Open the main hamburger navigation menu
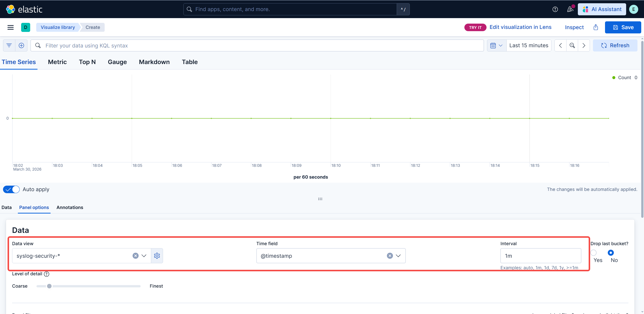644x314 pixels. click(x=10, y=27)
